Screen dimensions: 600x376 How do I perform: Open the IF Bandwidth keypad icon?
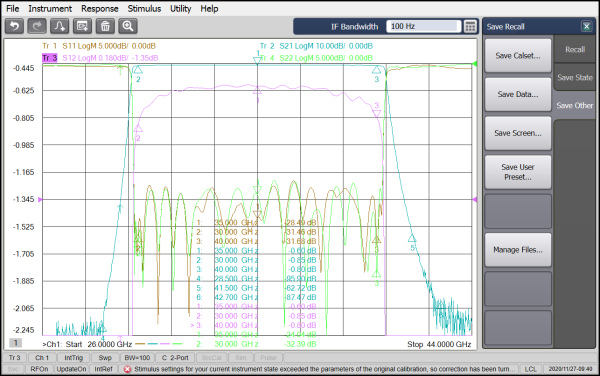click(x=470, y=26)
